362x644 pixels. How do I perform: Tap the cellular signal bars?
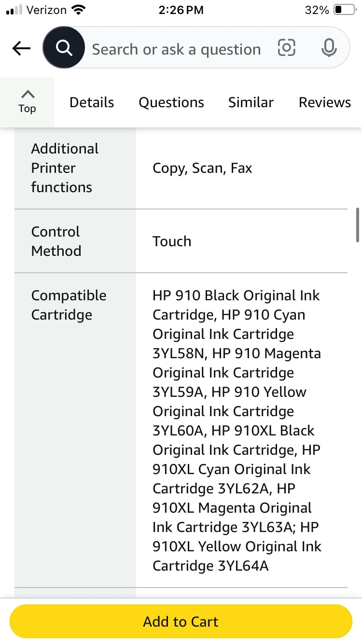pyautogui.click(x=14, y=10)
